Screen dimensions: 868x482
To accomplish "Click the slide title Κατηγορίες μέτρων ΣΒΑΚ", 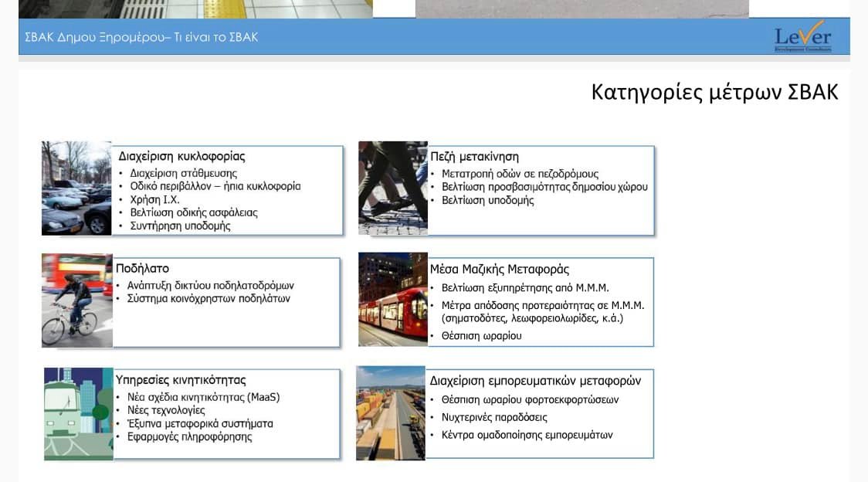I will (714, 92).
